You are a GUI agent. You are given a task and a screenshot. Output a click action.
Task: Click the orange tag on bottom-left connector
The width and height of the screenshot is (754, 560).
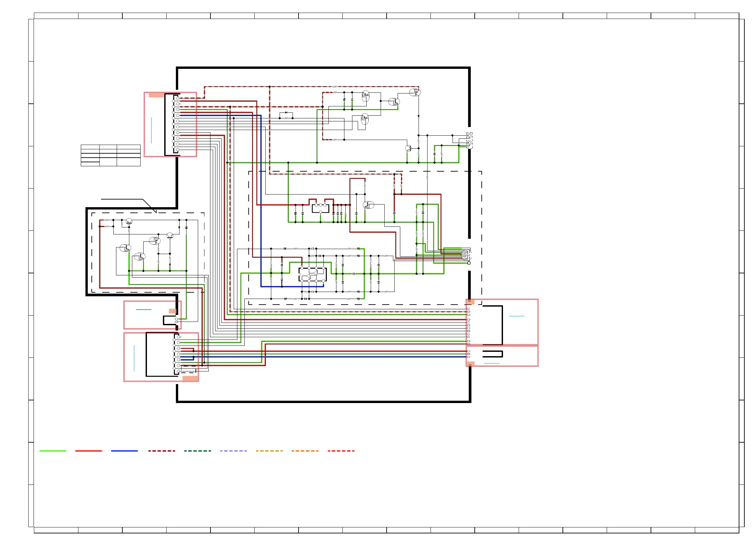[x=190, y=378]
